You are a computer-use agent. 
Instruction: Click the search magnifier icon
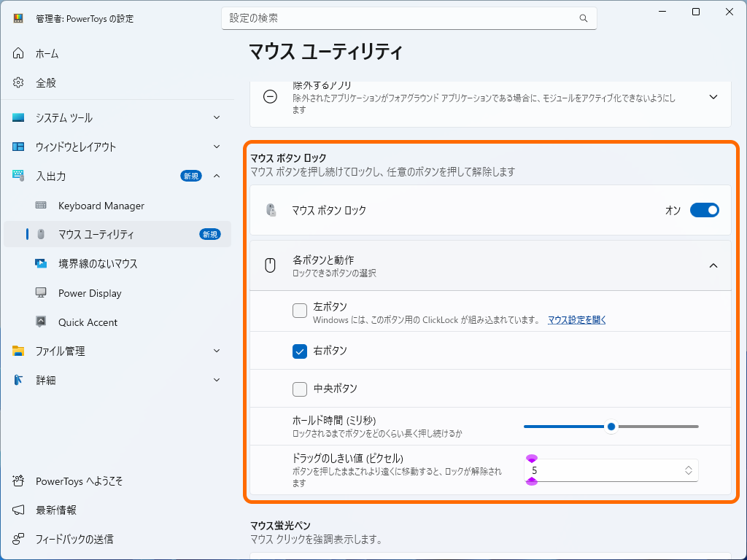(583, 18)
